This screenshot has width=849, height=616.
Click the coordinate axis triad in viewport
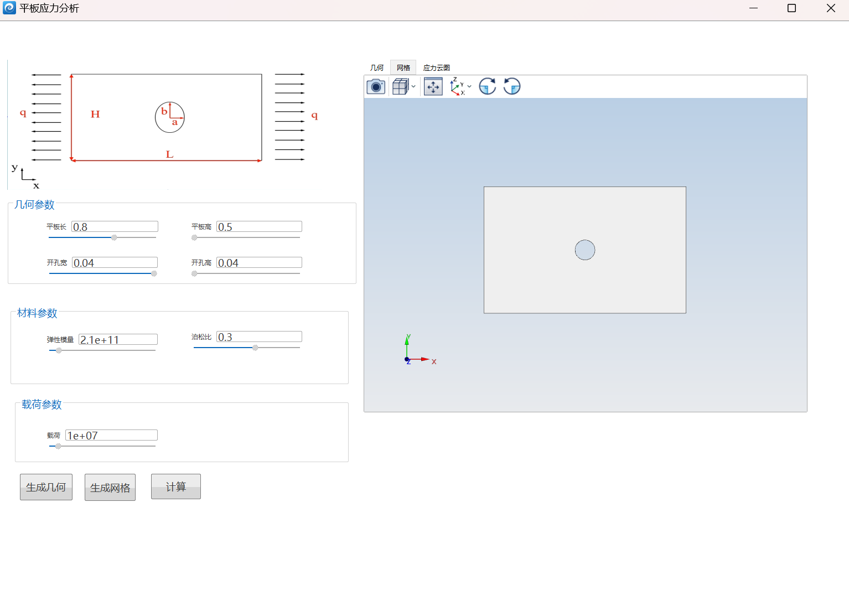[x=420, y=350]
